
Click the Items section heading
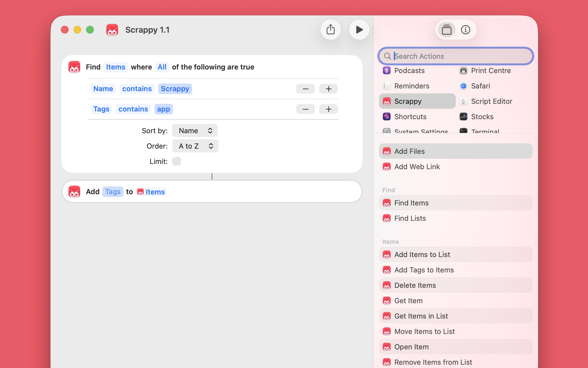click(x=391, y=242)
